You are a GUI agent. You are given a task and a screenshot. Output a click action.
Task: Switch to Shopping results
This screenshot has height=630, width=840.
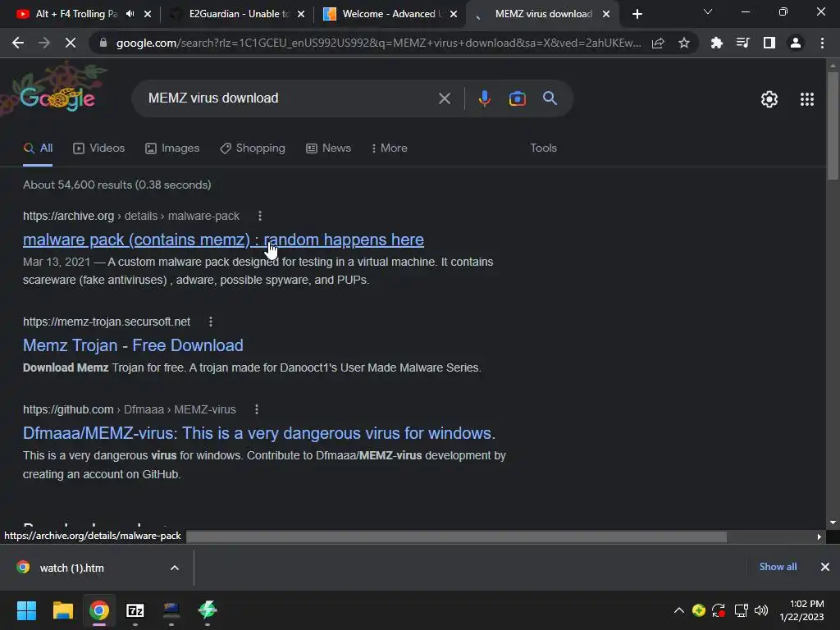pyautogui.click(x=253, y=148)
